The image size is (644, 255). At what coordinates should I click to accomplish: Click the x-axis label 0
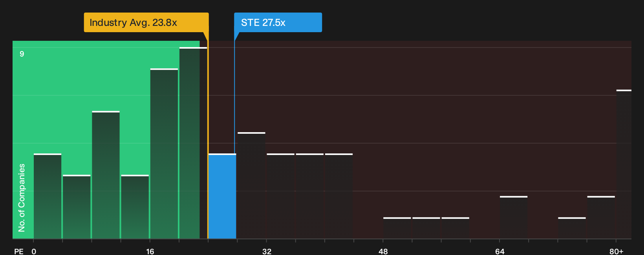point(34,251)
